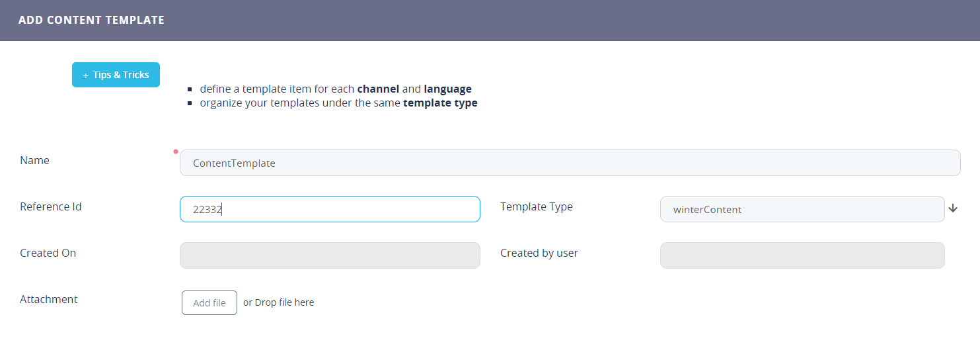Click the disabled Created by user field

pyautogui.click(x=802, y=255)
